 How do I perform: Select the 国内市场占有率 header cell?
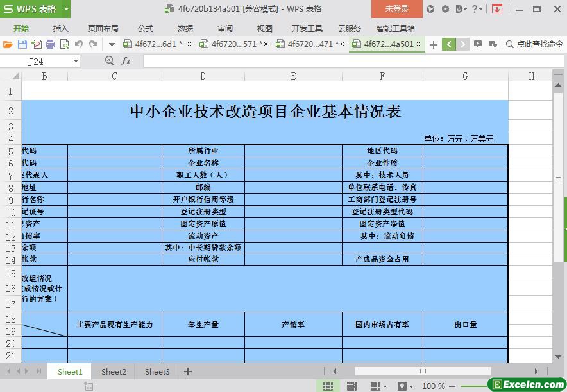[x=382, y=325]
